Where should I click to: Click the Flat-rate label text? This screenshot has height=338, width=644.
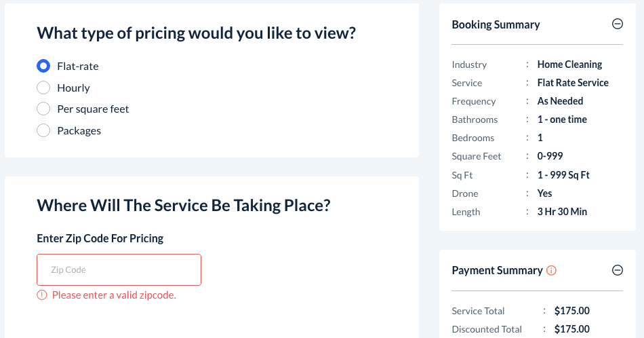click(x=78, y=66)
